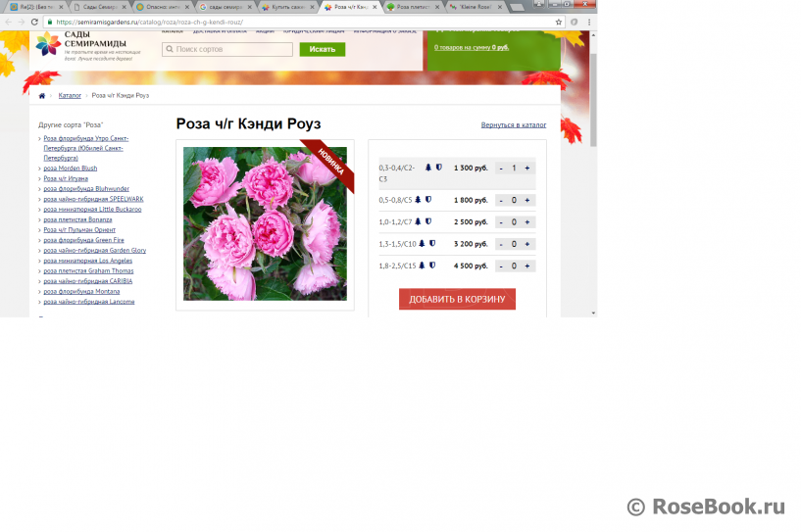Image resolution: width=801 pixels, height=532 pixels.
Task: Increase quantity for the 1 300 руб. option
Action: point(527,169)
